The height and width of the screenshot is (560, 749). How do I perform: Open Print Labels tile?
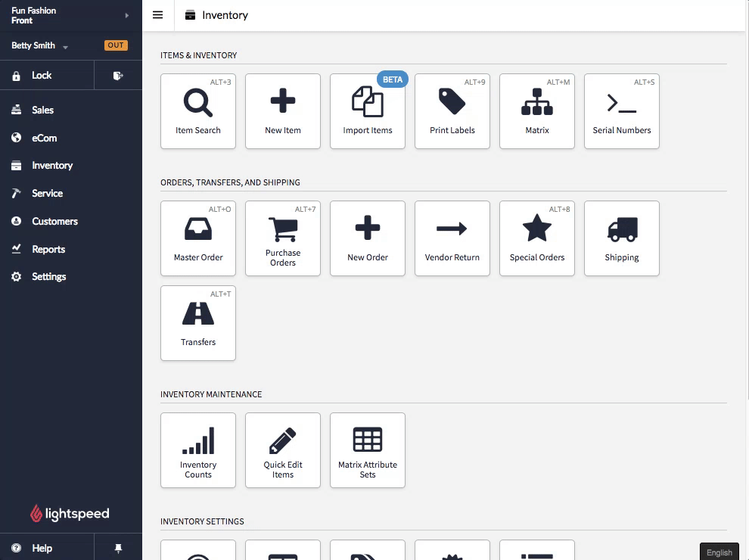[452, 110]
